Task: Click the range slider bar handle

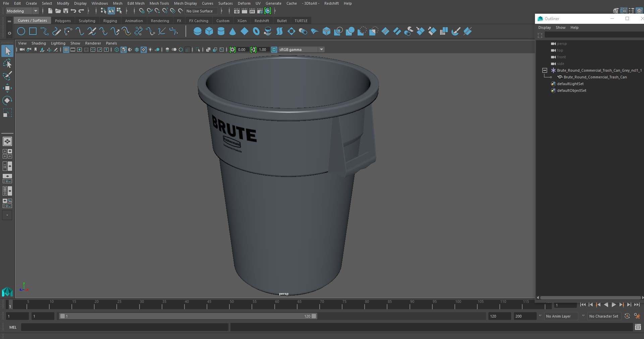Action: click(188, 316)
